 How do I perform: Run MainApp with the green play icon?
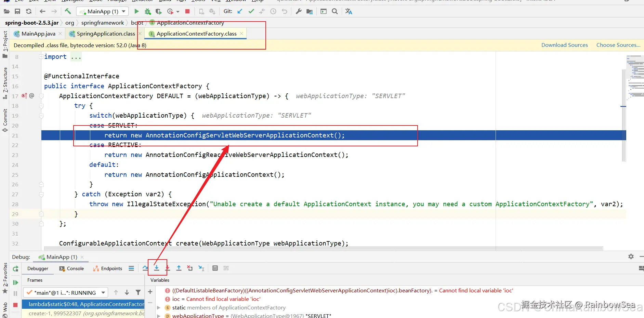coord(136,11)
